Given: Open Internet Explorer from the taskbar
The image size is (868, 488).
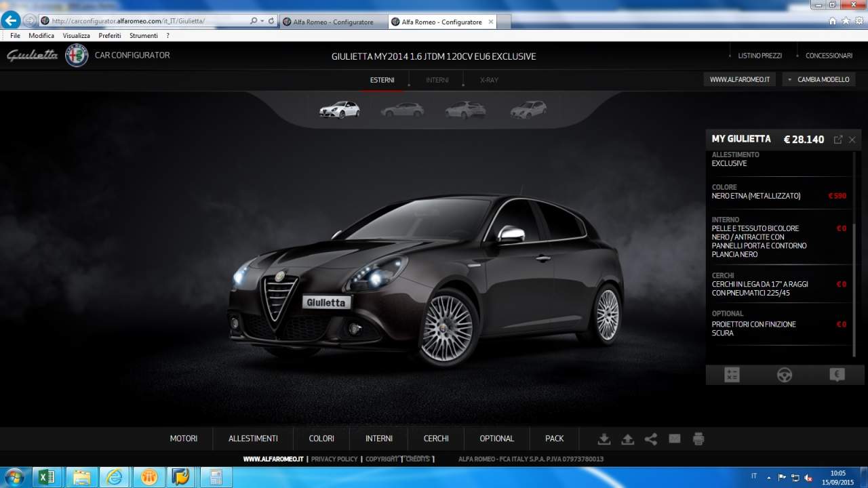Looking at the screenshot, I should pos(115,477).
